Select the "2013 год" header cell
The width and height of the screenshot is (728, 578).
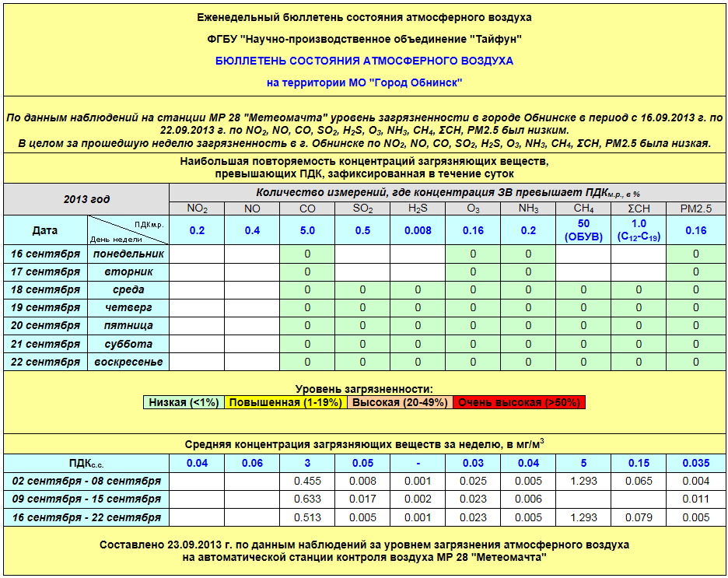click(x=86, y=199)
